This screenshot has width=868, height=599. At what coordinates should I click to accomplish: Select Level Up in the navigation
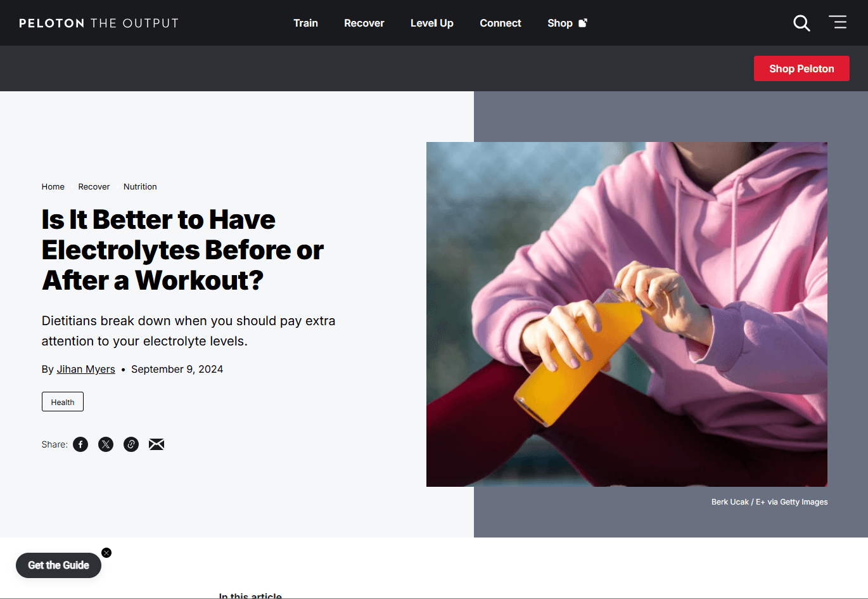click(432, 23)
